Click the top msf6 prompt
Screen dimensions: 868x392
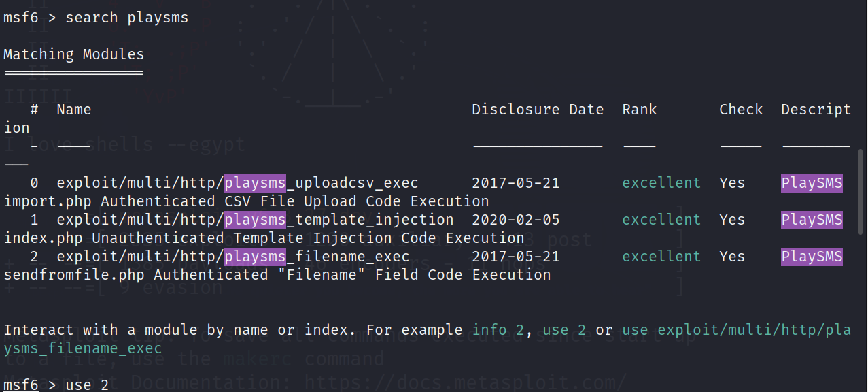21,18
